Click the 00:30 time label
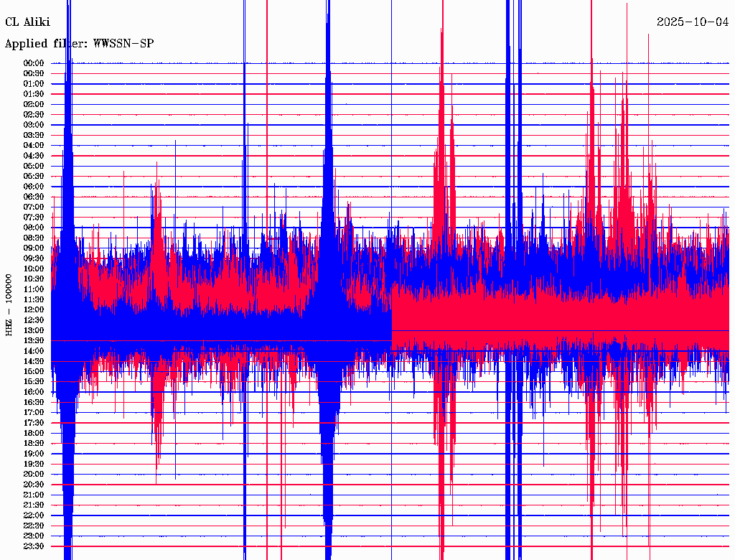Screen dimensions: 735x560 pos(34,74)
